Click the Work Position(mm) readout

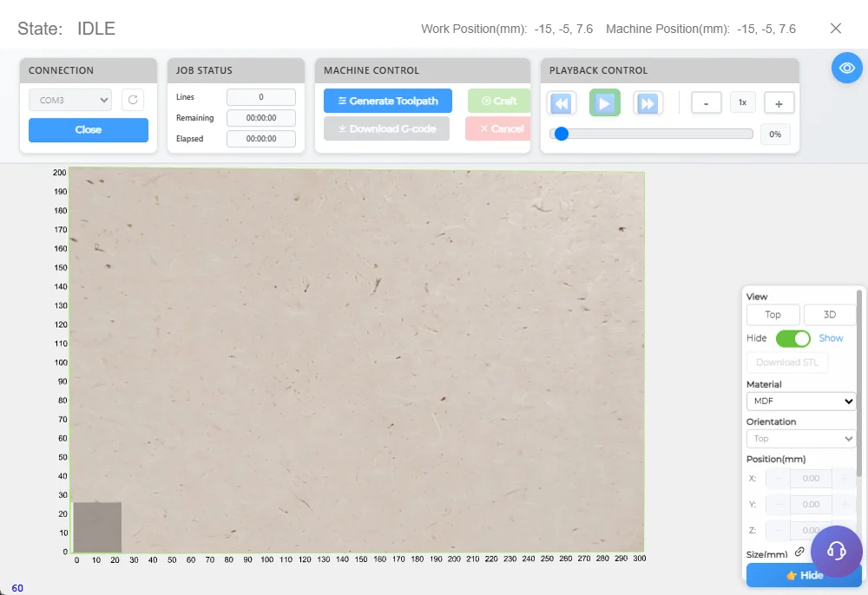click(x=507, y=29)
